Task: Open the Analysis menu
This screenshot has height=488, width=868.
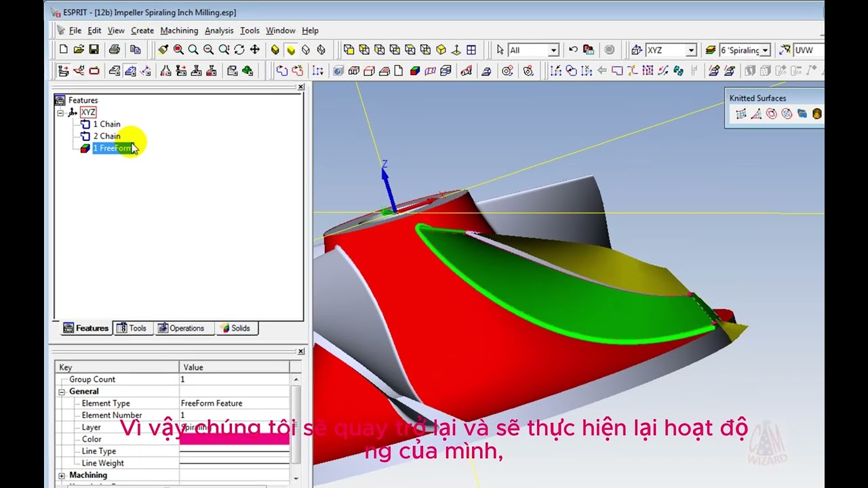Action: (219, 30)
